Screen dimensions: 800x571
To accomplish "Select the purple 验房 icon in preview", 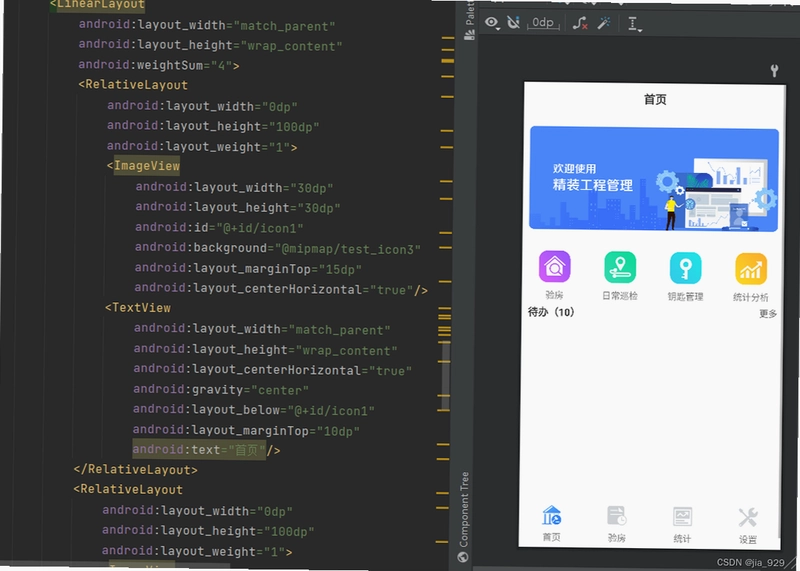I will (x=554, y=266).
